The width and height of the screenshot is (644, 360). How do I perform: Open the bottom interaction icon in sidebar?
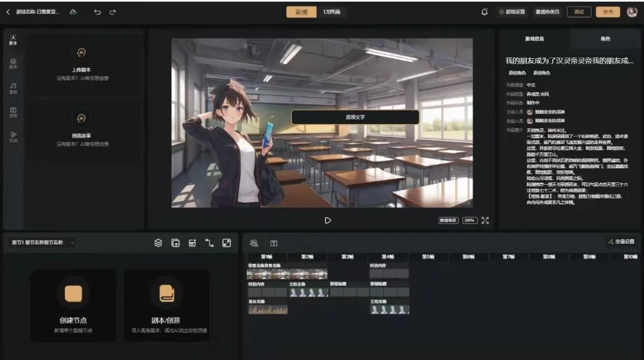pos(13,136)
